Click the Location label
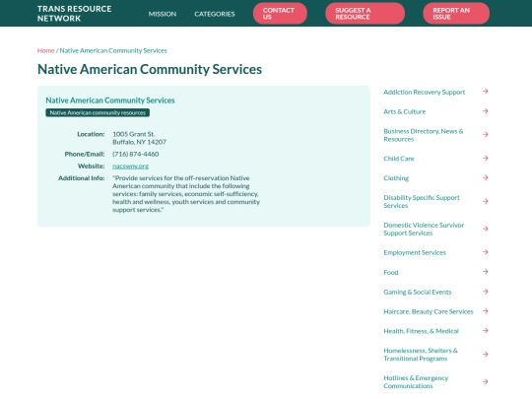The width and height of the screenshot is (532, 399). click(91, 134)
